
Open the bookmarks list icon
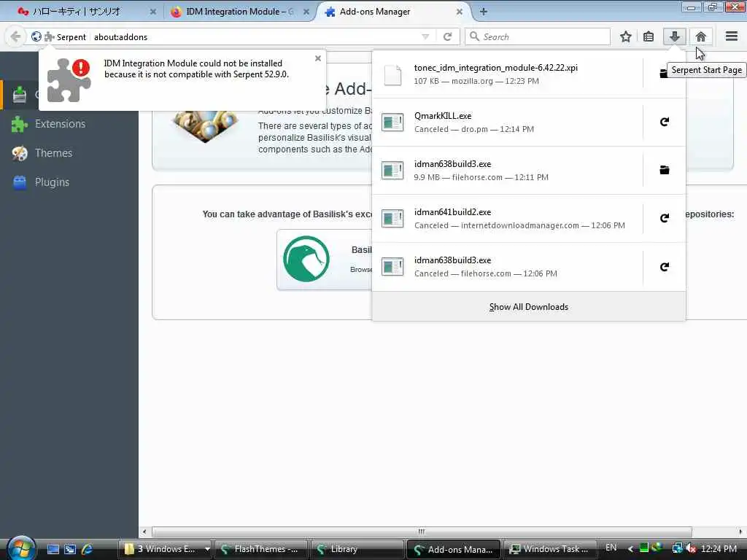(x=649, y=36)
